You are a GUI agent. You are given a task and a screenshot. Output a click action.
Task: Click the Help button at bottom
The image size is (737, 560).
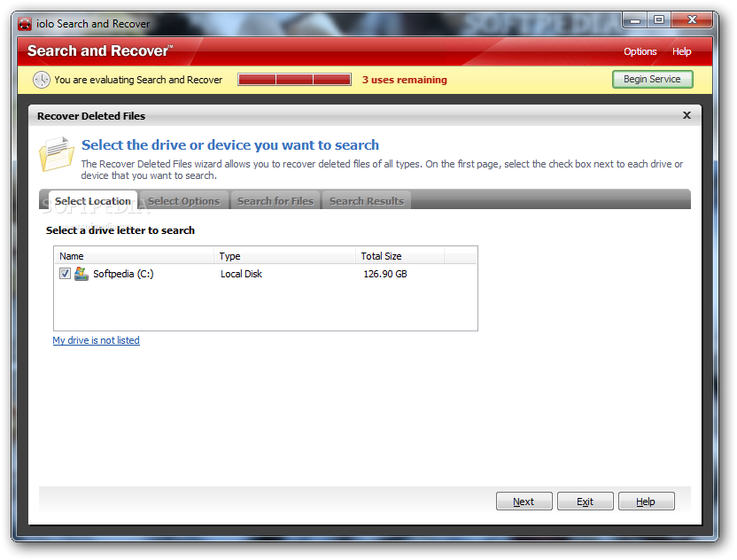[646, 502]
